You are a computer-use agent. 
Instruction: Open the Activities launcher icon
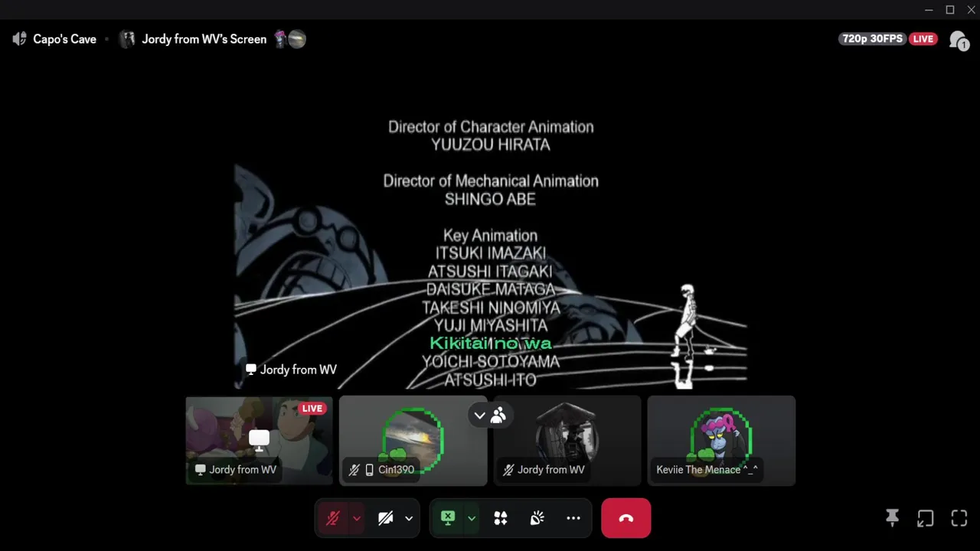pos(501,518)
